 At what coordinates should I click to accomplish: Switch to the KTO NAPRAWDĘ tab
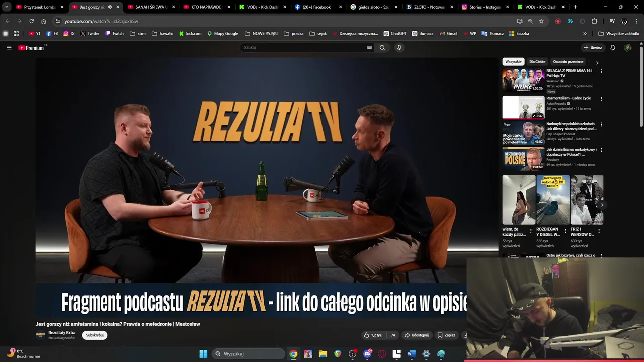coord(206,7)
